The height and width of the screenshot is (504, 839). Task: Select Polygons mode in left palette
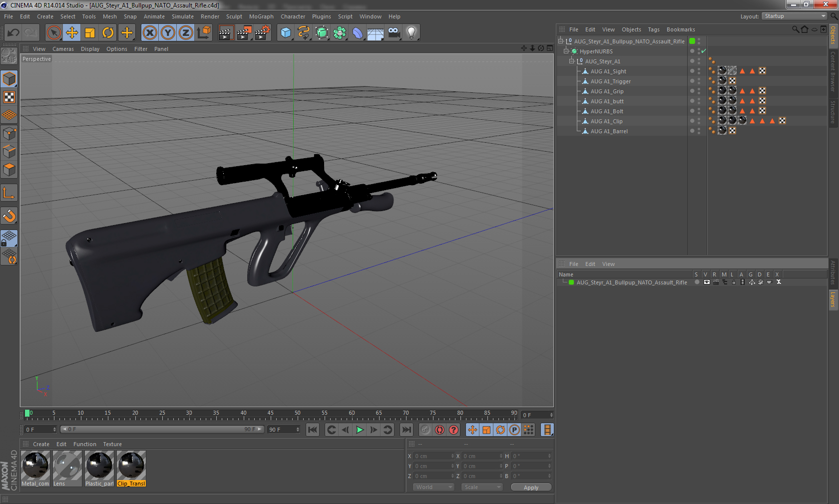(9, 169)
